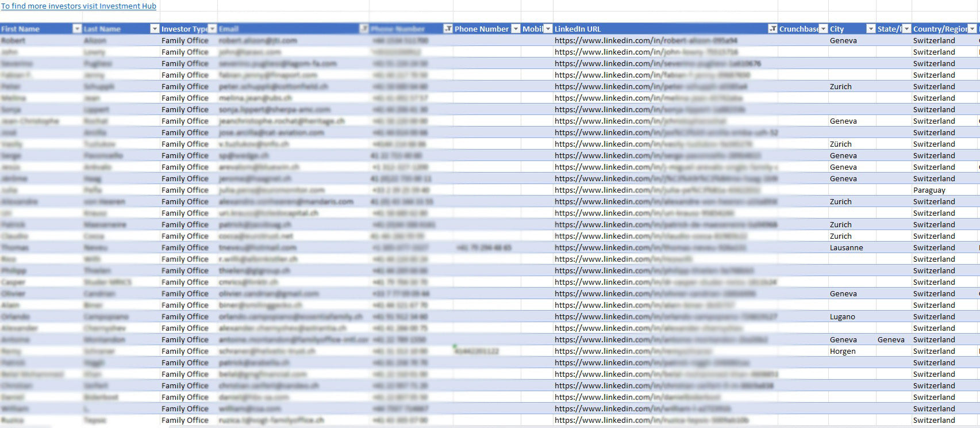Open the Country/Region column filter dropdown
This screenshot has height=428, width=980.
(972, 29)
